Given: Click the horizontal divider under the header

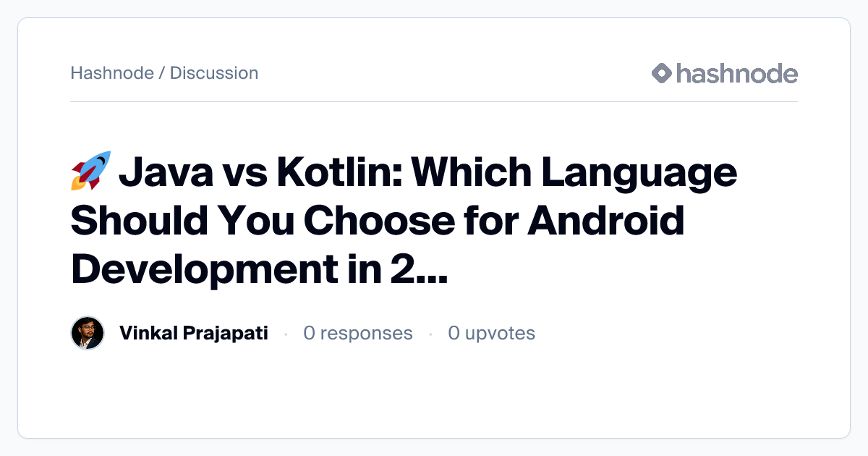Looking at the screenshot, I should (434, 101).
